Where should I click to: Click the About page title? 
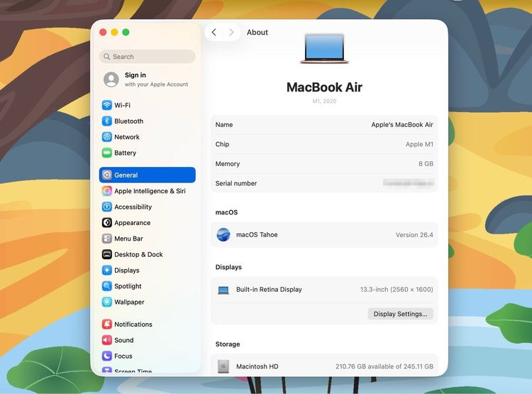pyautogui.click(x=257, y=32)
